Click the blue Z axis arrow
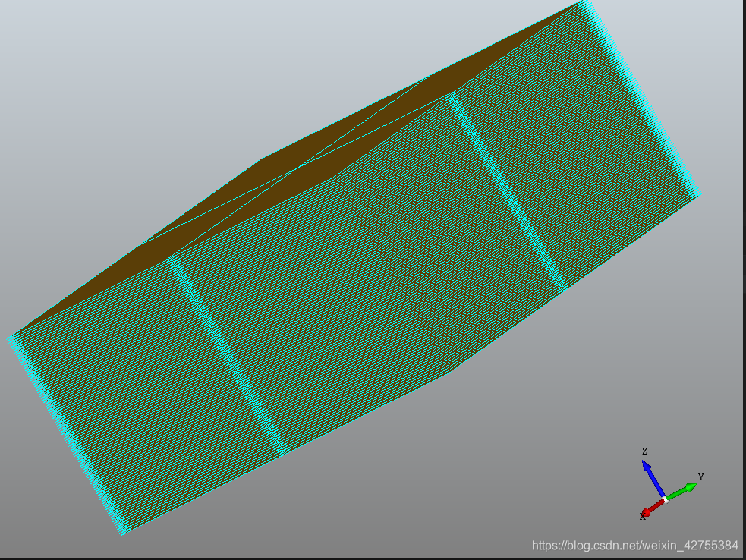The height and width of the screenshot is (560, 746). pos(653,478)
